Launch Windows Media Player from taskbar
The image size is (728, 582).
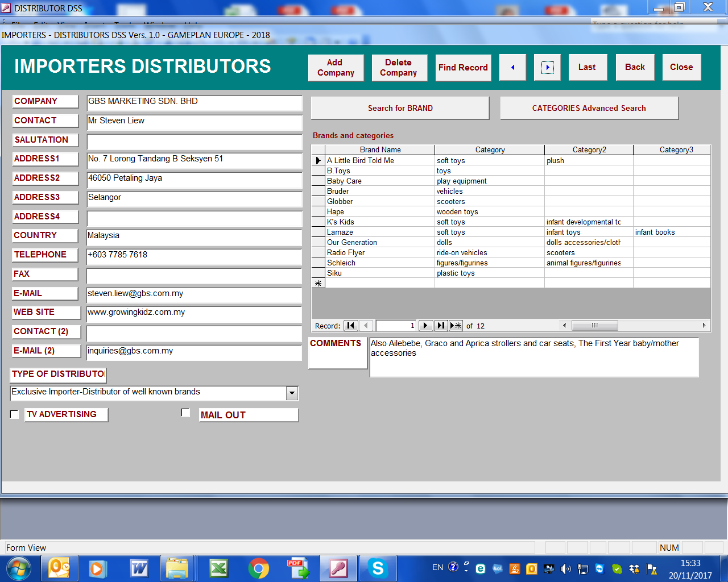[98, 568]
